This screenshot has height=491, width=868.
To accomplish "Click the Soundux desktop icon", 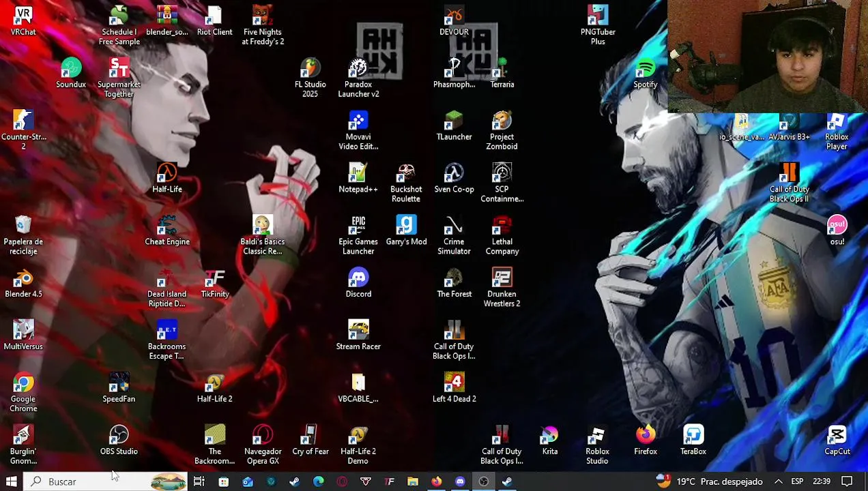I will click(x=71, y=74).
